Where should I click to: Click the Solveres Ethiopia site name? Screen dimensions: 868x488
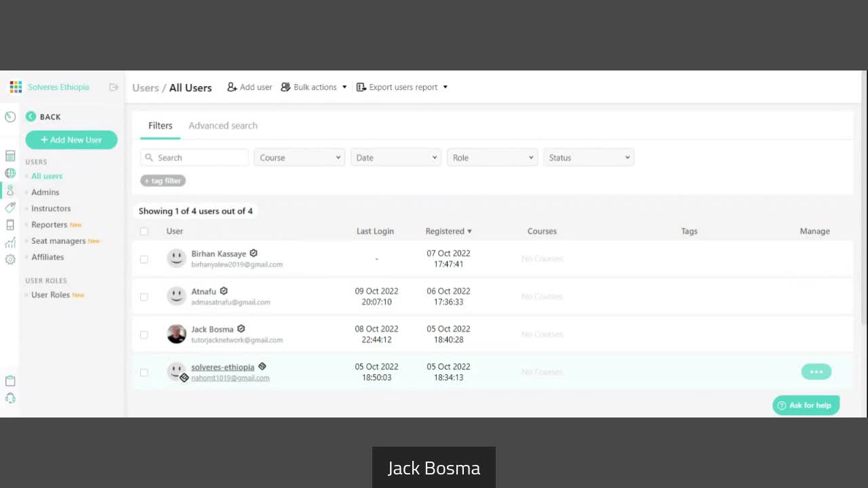click(58, 87)
